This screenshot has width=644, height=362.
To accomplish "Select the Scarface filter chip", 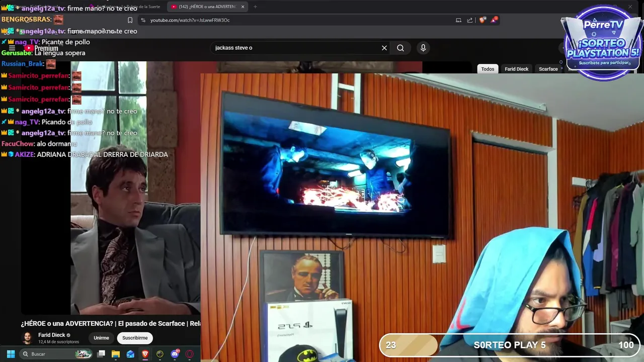I will [x=548, y=69].
